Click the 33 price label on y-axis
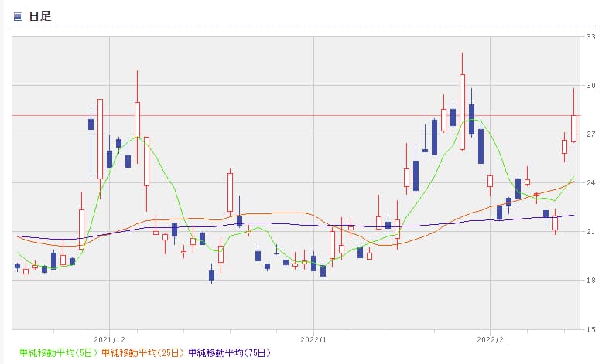The image size is (602, 364). click(590, 36)
